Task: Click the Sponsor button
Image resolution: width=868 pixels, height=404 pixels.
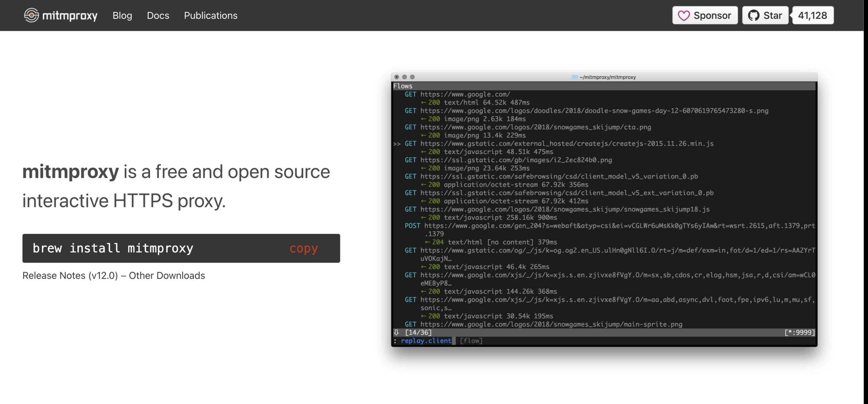Action: [705, 16]
